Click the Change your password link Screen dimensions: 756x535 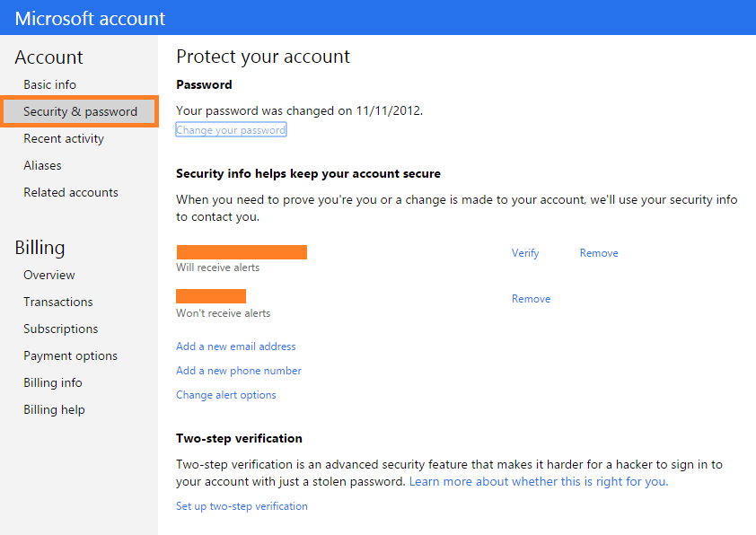[x=231, y=130]
